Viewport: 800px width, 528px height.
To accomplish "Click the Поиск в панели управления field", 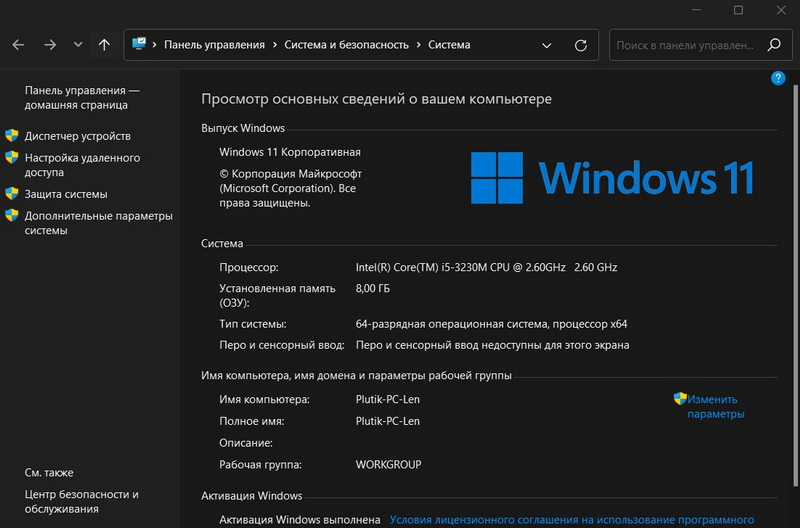I will click(x=688, y=45).
